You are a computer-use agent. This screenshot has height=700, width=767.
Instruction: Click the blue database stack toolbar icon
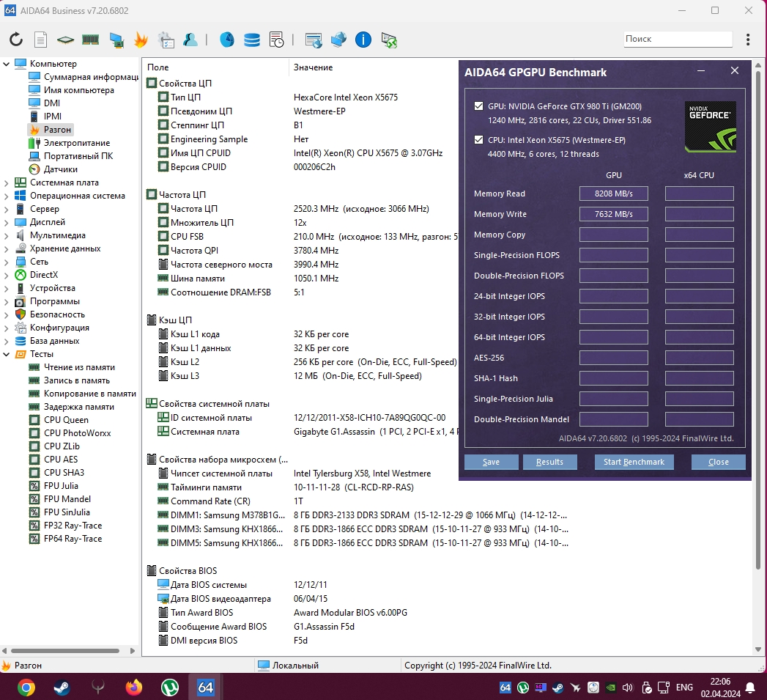click(x=252, y=40)
